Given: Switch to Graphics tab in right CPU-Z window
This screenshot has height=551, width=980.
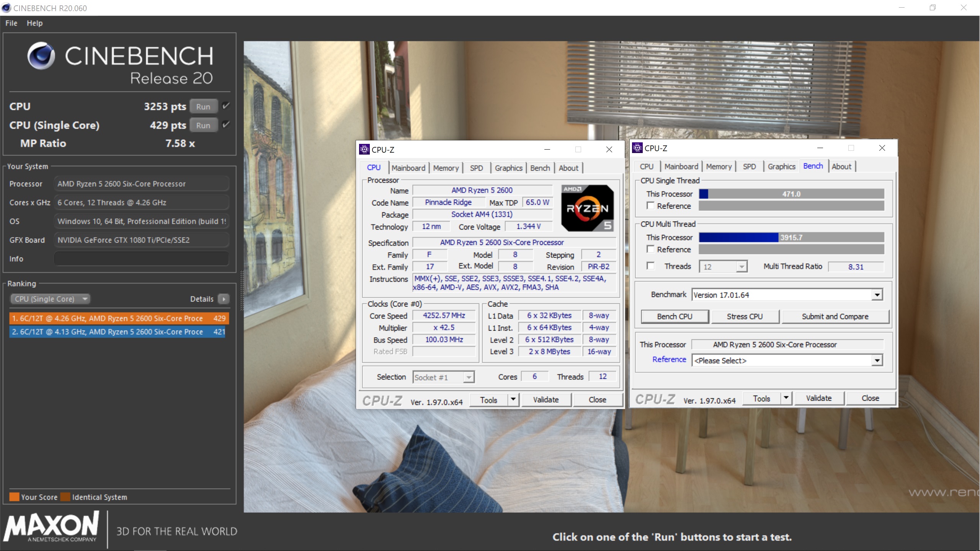Looking at the screenshot, I should tap(781, 166).
